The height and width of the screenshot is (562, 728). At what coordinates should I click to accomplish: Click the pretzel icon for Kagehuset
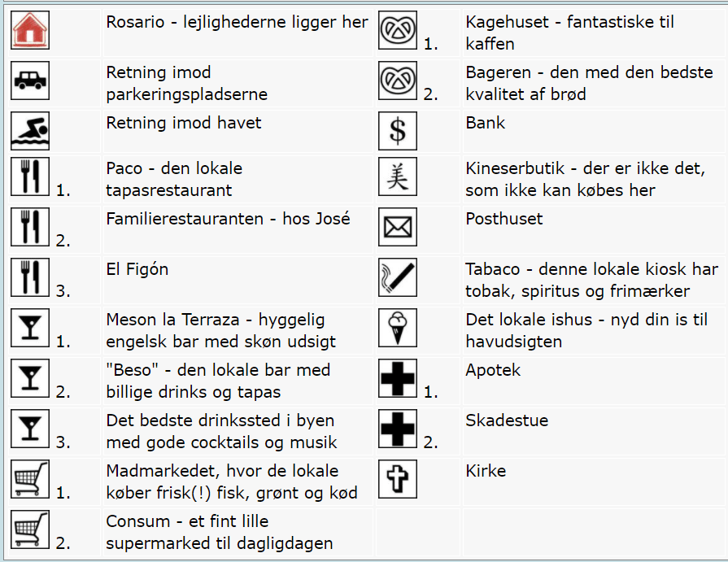398,30
